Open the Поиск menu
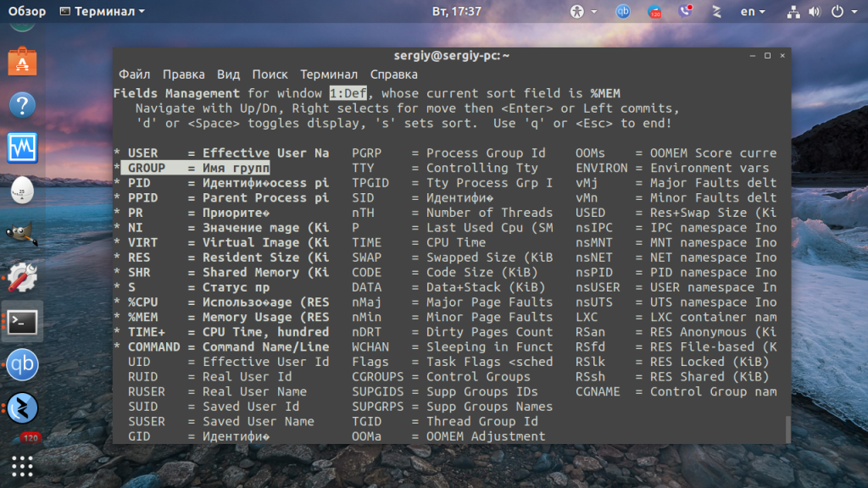Image resolution: width=868 pixels, height=488 pixels. 270,75
